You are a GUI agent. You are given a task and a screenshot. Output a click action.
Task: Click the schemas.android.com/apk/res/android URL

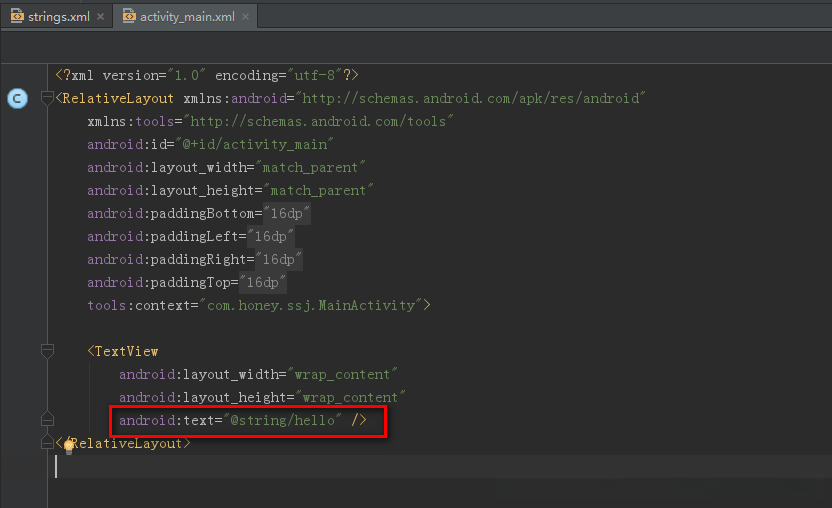[470, 99]
